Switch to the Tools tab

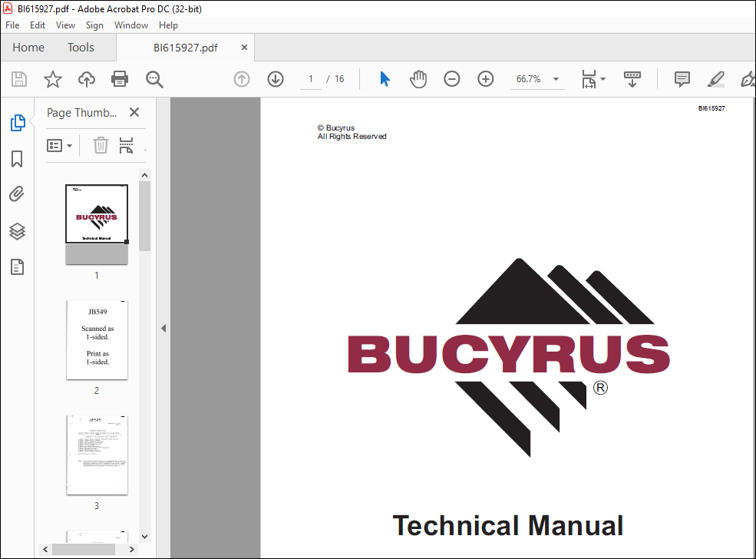[81, 48]
